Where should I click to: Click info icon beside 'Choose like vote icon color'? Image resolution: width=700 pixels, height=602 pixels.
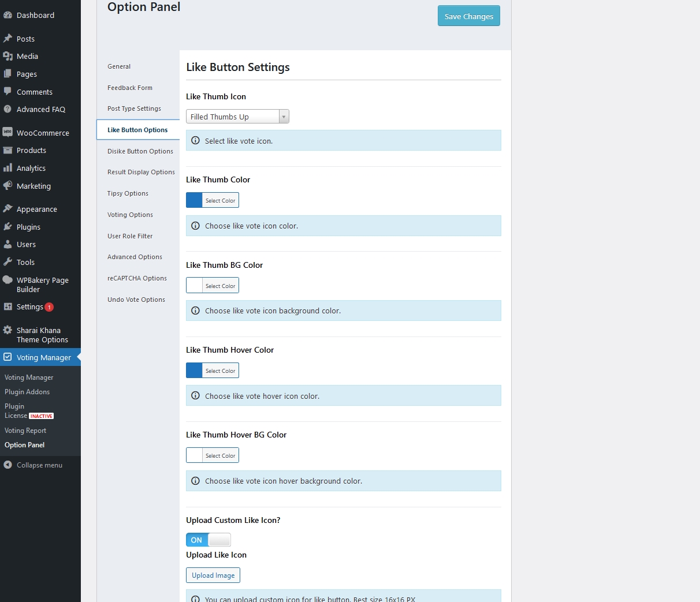pyautogui.click(x=195, y=226)
